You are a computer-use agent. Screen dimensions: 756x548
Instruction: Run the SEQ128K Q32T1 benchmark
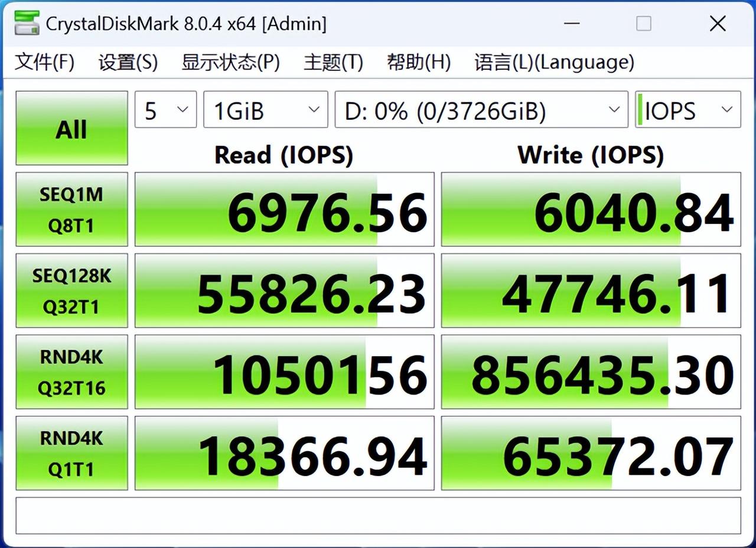click(71, 291)
